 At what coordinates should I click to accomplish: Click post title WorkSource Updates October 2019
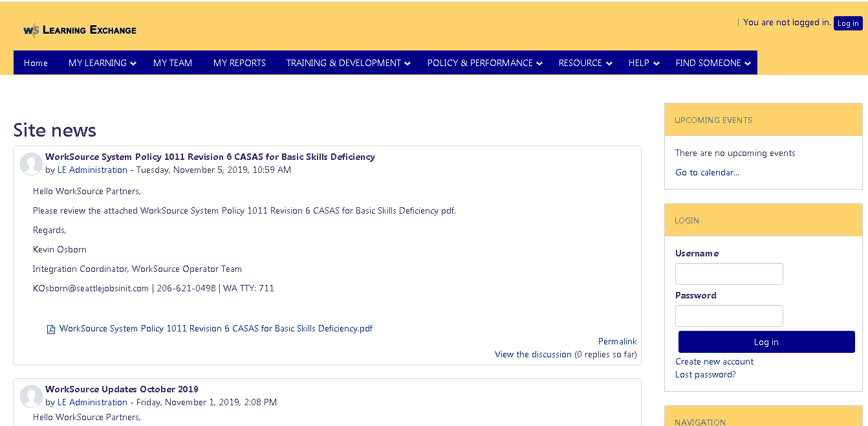coord(122,389)
